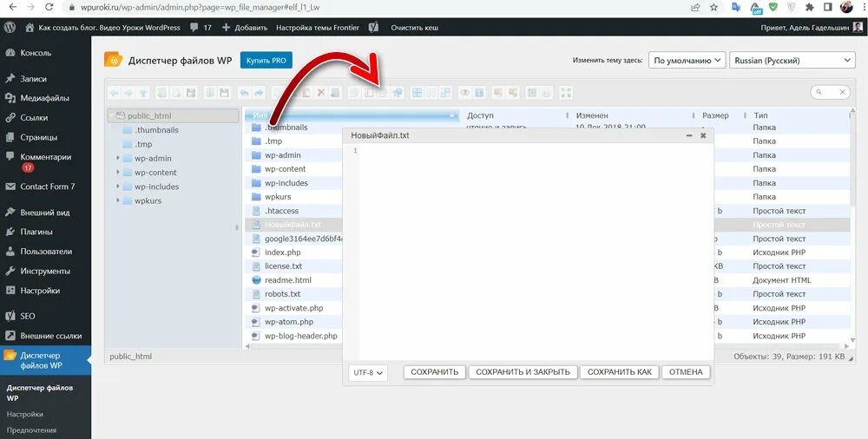Open the UTF-8 encoding dropdown
The height and width of the screenshot is (439, 868).
pyautogui.click(x=368, y=372)
